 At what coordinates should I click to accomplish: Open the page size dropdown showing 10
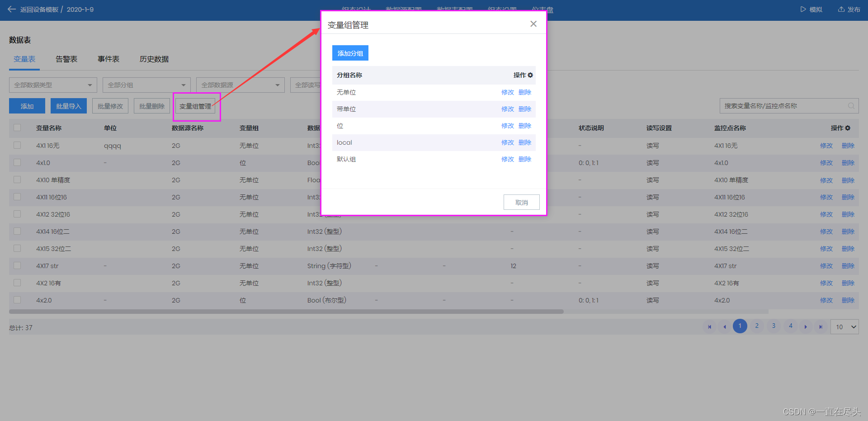844,326
